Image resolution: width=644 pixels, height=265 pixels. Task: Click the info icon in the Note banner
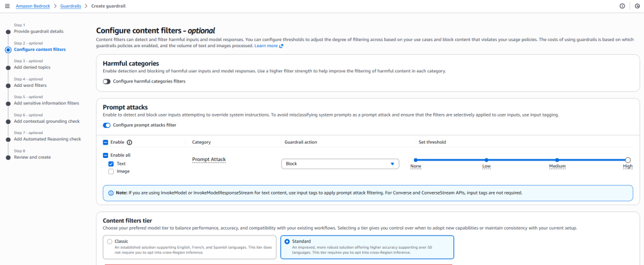tap(111, 192)
